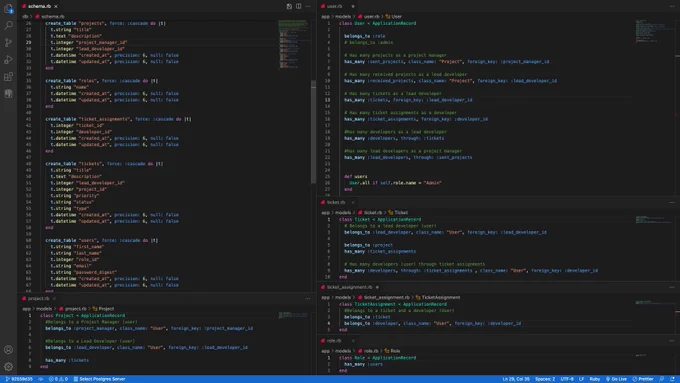Viewport: 680px width, 383px height.
Task: Open the Extensions view
Action: click(x=8, y=77)
